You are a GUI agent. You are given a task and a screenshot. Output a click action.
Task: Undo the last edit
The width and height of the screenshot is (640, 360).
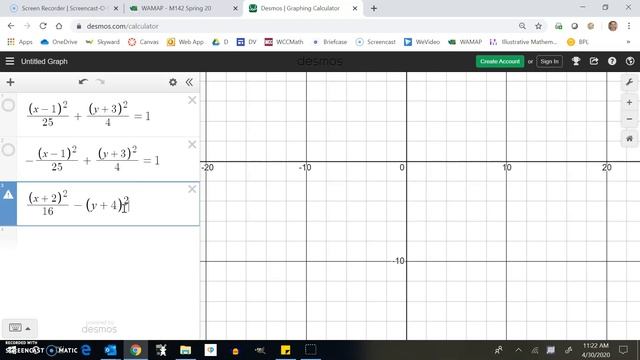[x=83, y=82]
